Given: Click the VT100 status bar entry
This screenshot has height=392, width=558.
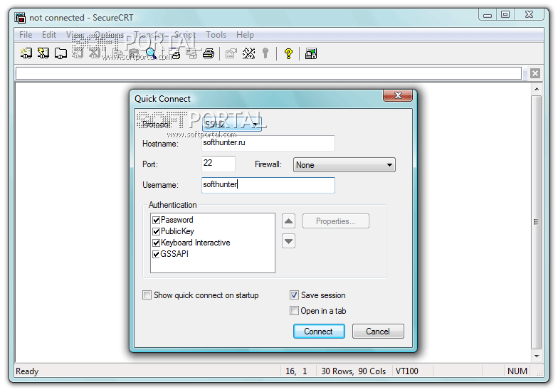Looking at the screenshot, I should point(407,371).
